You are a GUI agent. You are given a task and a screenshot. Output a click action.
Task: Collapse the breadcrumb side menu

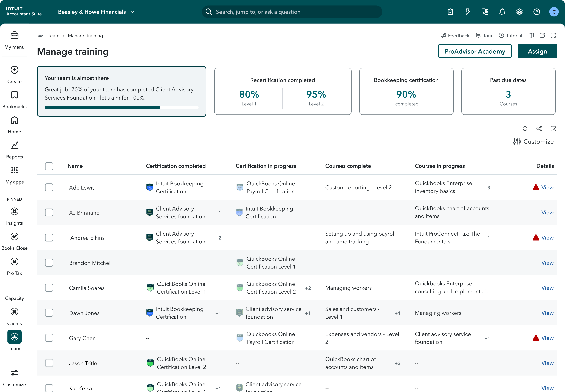pyautogui.click(x=41, y=35)
